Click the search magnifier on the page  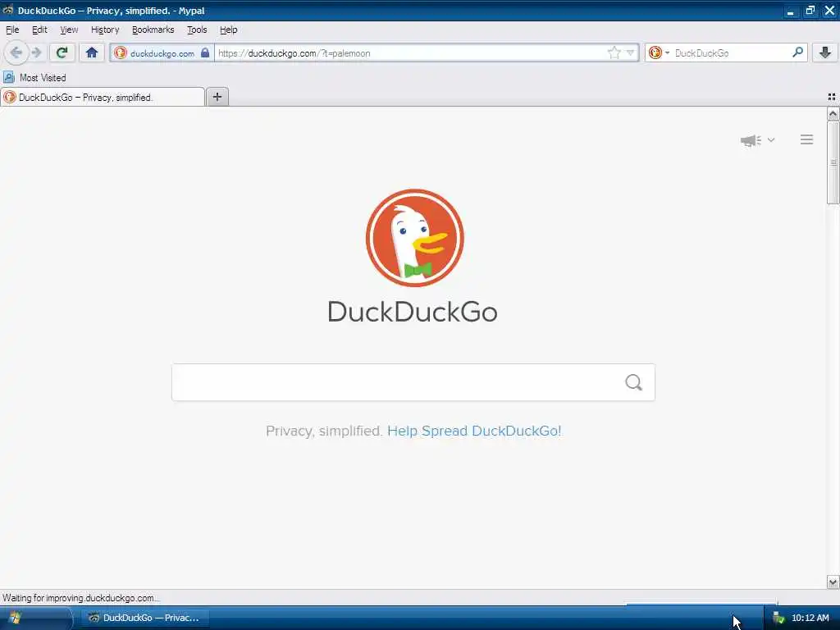coord(634,382)
